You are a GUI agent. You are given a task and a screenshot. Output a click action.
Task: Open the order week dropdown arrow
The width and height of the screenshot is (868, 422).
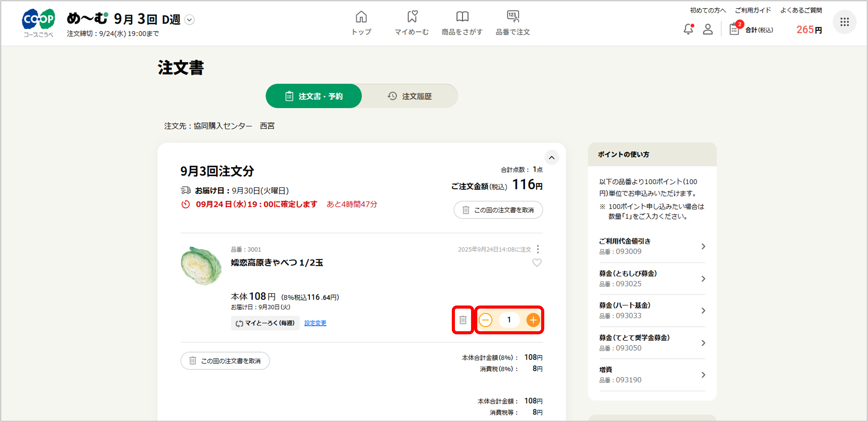190,20
